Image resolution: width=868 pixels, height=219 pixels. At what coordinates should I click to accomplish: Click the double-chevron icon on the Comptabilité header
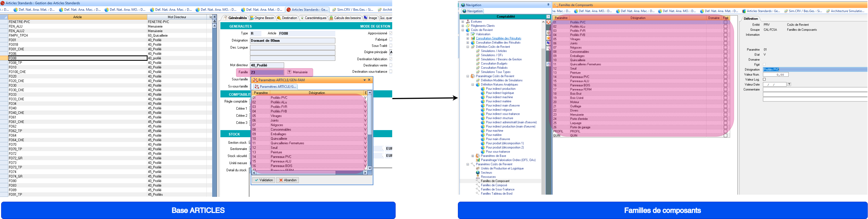coord(548,17)
